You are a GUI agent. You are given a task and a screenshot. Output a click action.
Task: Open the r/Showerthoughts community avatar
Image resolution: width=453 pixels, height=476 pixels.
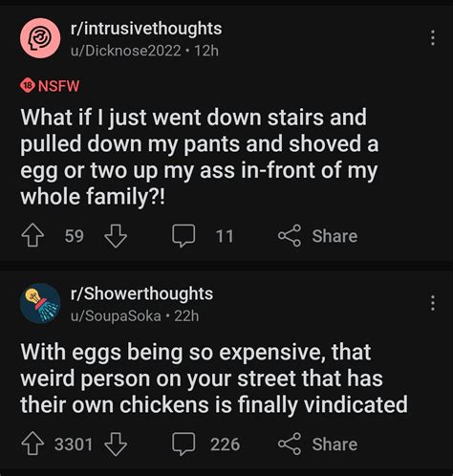point(40,303)
